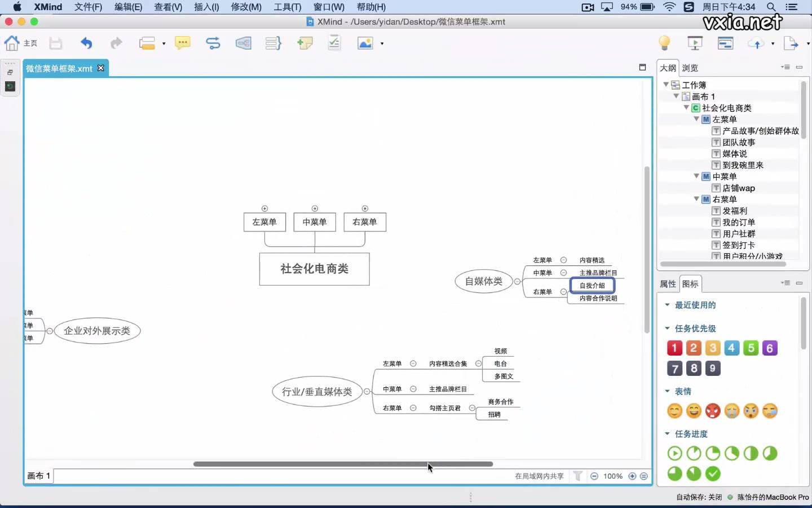Open the image insert dropdown arrow
Screen dimensions: 812x508
[x=382, y=43]
